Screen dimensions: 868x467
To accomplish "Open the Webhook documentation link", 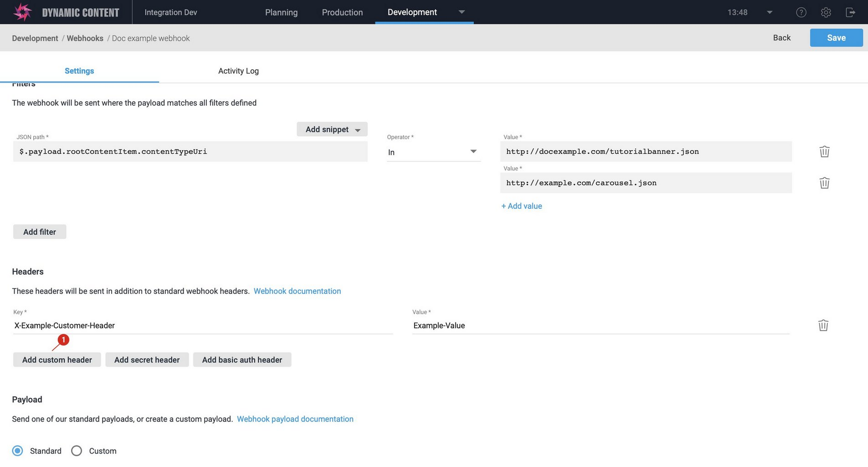I will [297, 291].
